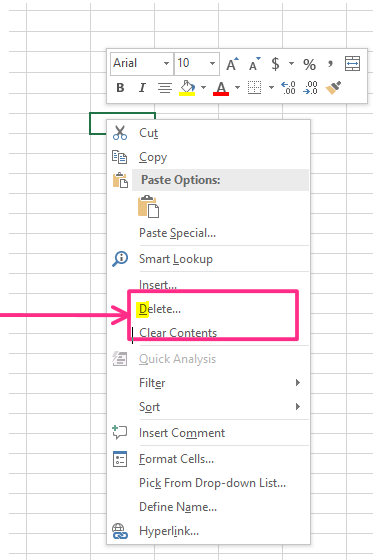Choose Cut from the context menu
373x560 pixels.
click(208, 133)
